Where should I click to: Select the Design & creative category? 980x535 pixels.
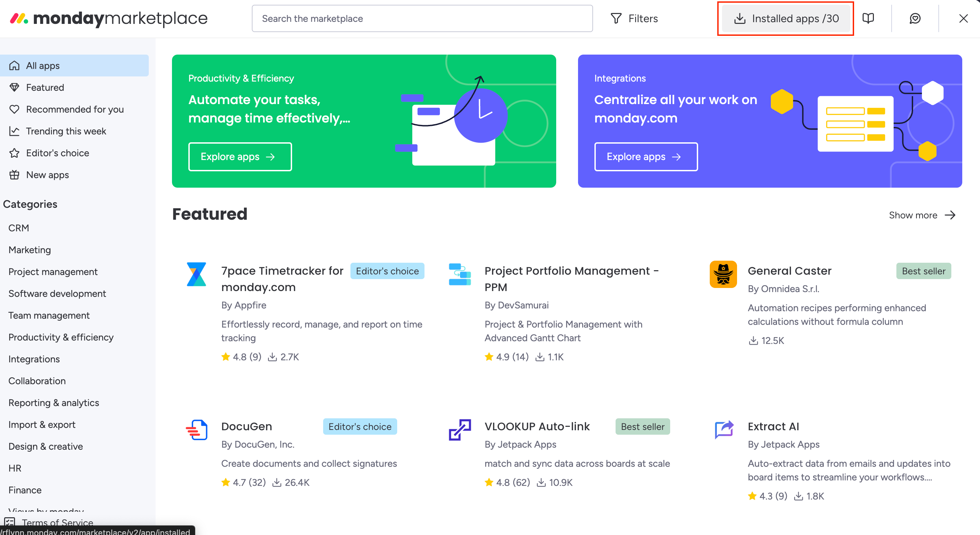pos(46,446)
